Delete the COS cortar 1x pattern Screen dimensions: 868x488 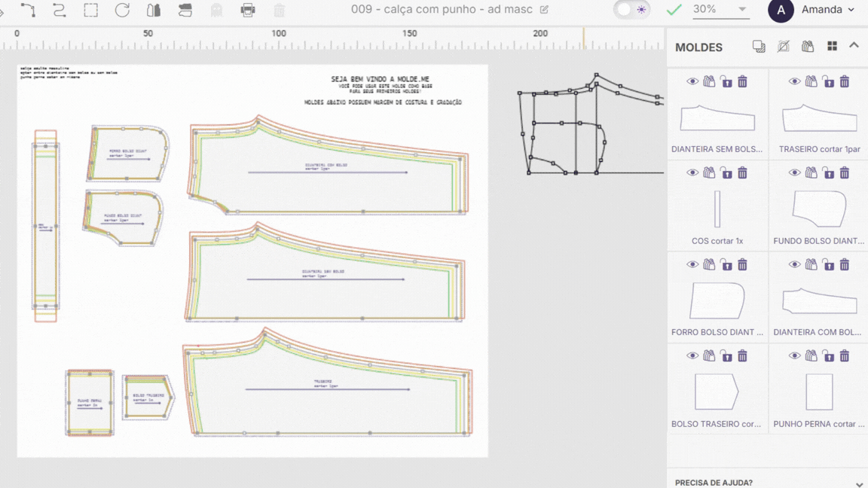742,173
